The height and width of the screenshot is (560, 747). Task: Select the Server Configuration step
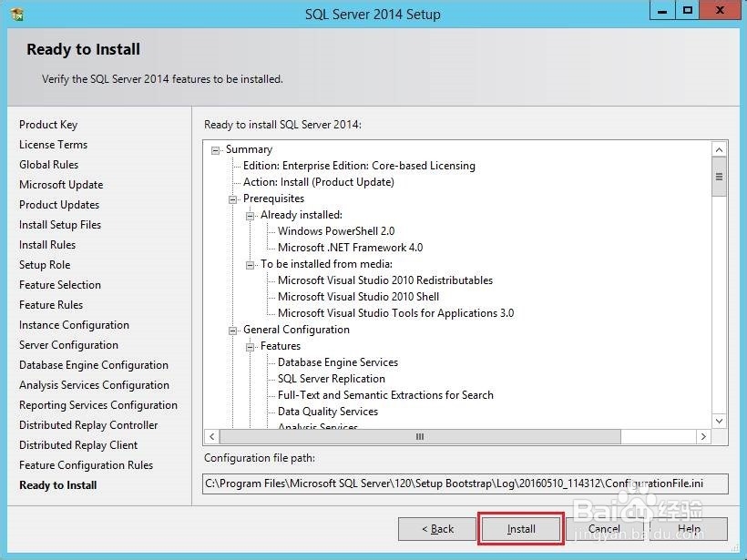68,345
